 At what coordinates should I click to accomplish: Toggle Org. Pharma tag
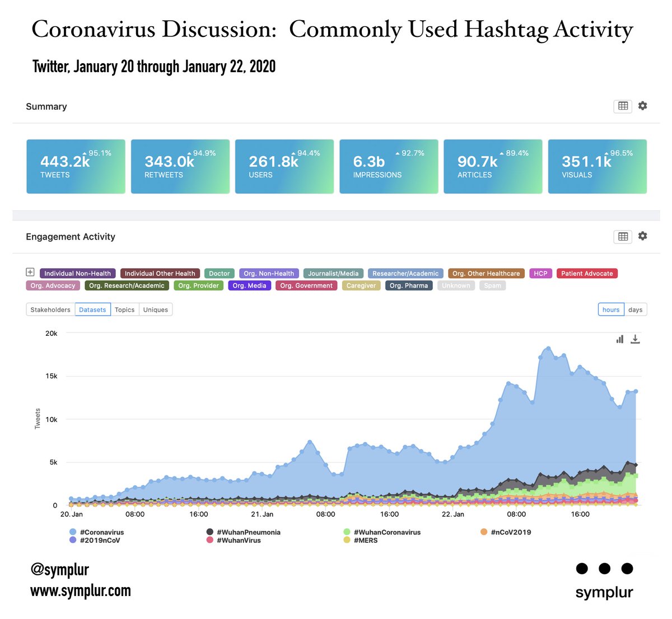coord(409,285)
